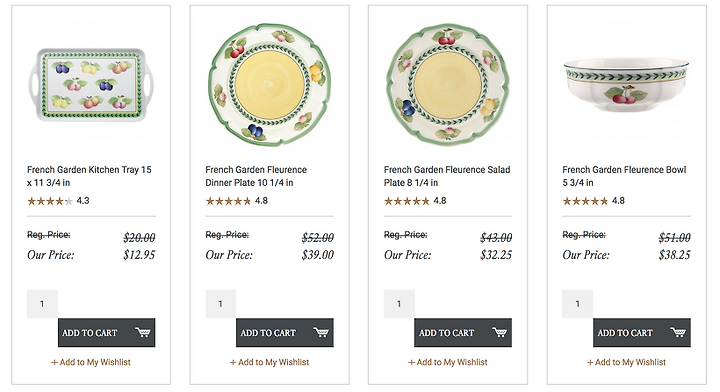Add Kitchen Tray to My Wishlist
The height and width of the screenshot is (392, 720).
point(91,362)
